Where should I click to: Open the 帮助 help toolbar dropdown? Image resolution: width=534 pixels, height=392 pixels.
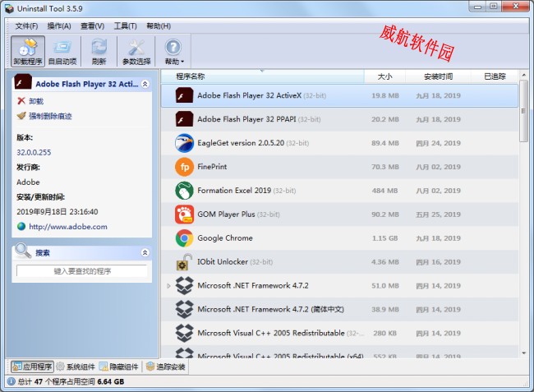click(x=173, y=52)
